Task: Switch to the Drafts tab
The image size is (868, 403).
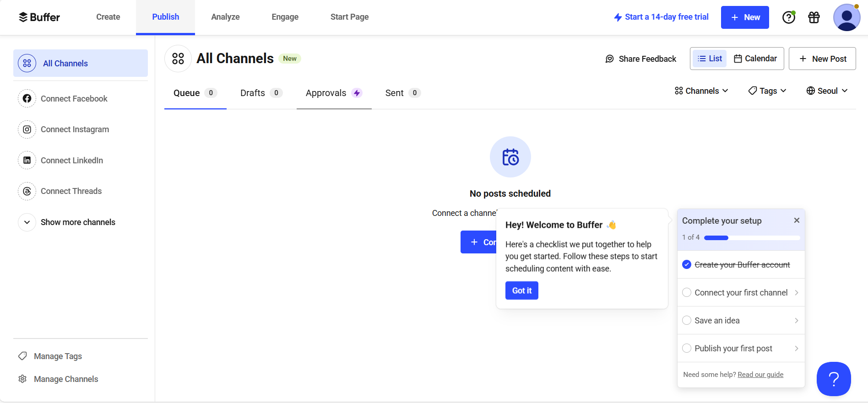Action: click(x=261, y=93)
